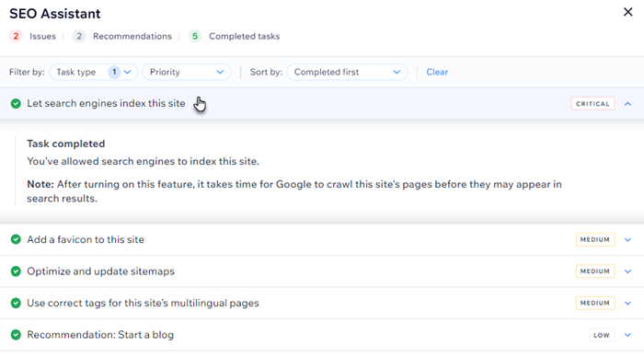Select 'Use correct tags' multilingual pages title
This screenshot has width=644, height=357.
coord(143,303)
